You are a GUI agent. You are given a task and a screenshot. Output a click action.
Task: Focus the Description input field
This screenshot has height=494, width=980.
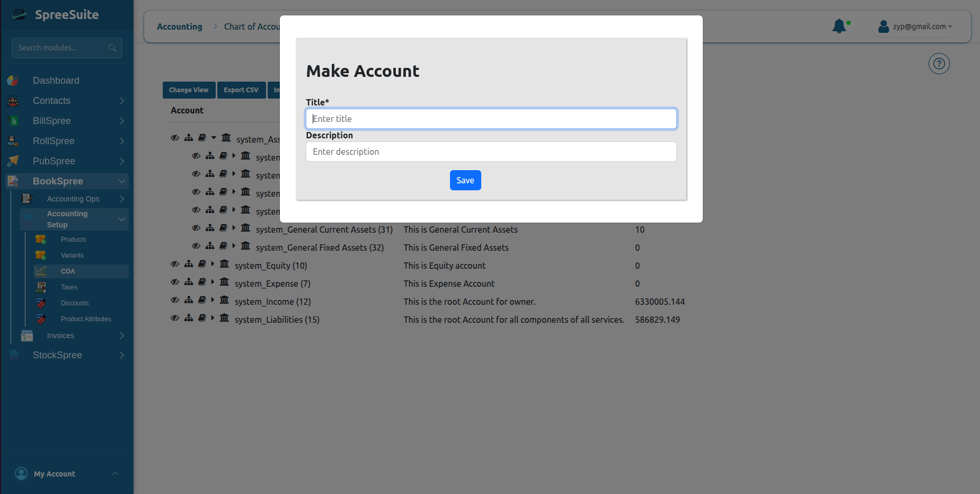click(x=491, y=152)
